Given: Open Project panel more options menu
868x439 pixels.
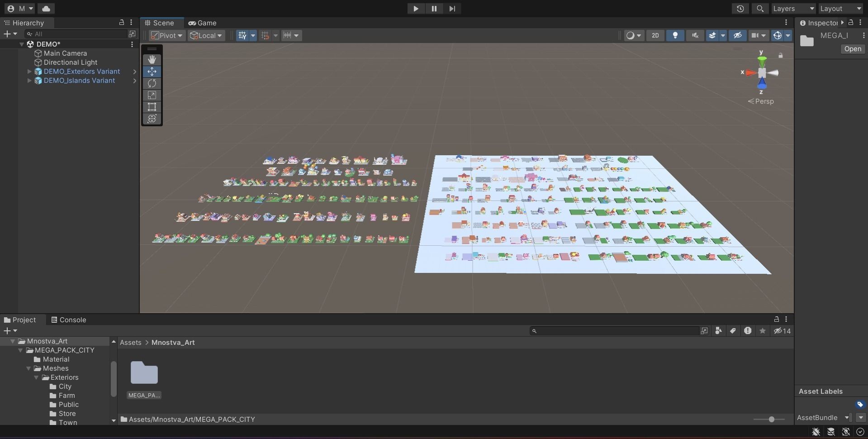Looking at the screenshot, I should pyautogui.click(x=786, y=319).
